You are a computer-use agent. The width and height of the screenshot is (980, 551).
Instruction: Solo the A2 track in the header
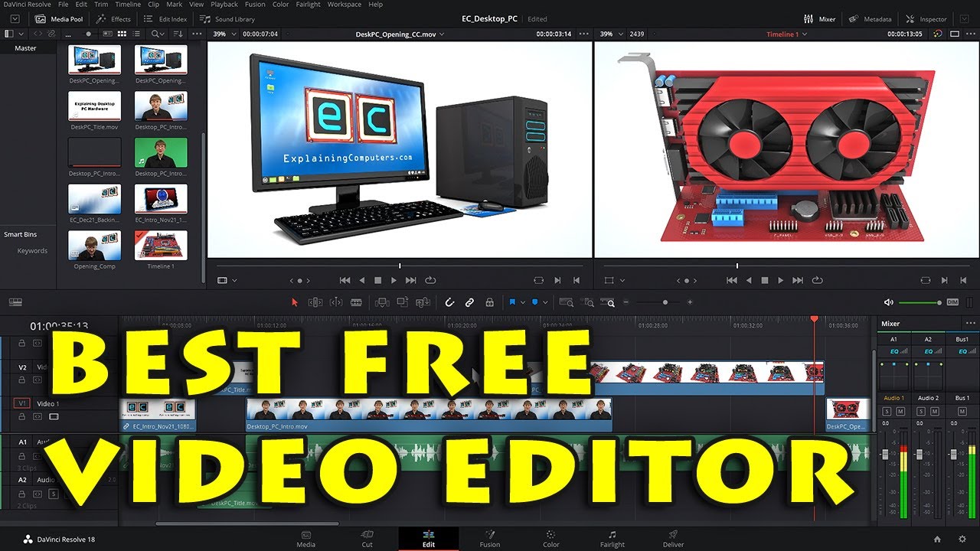[x=54, y=494]
